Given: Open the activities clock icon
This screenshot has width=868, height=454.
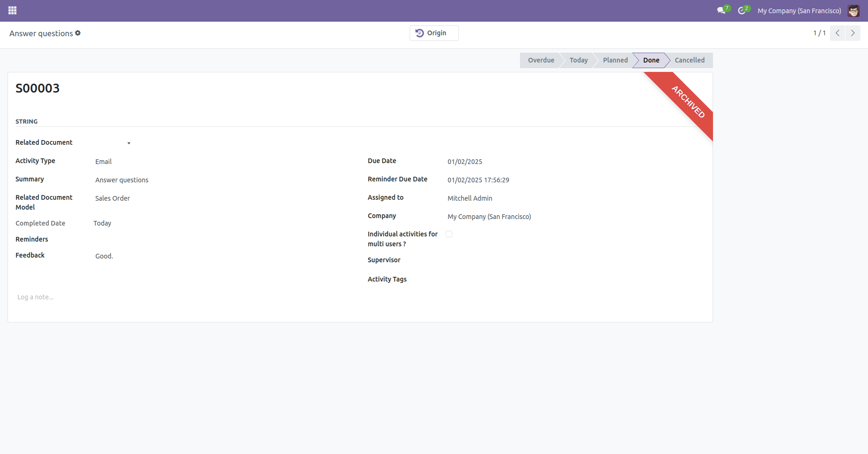Looking at the screenshot, I should point(743,10).
